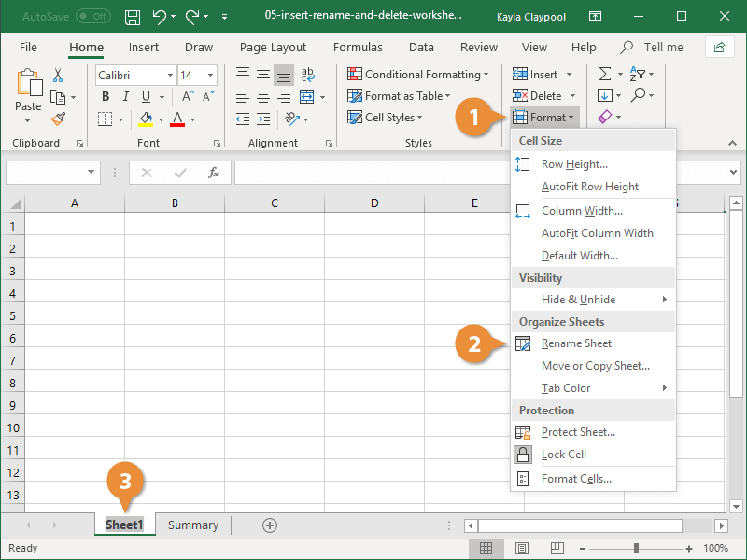Apply red font color

(177, 119)
